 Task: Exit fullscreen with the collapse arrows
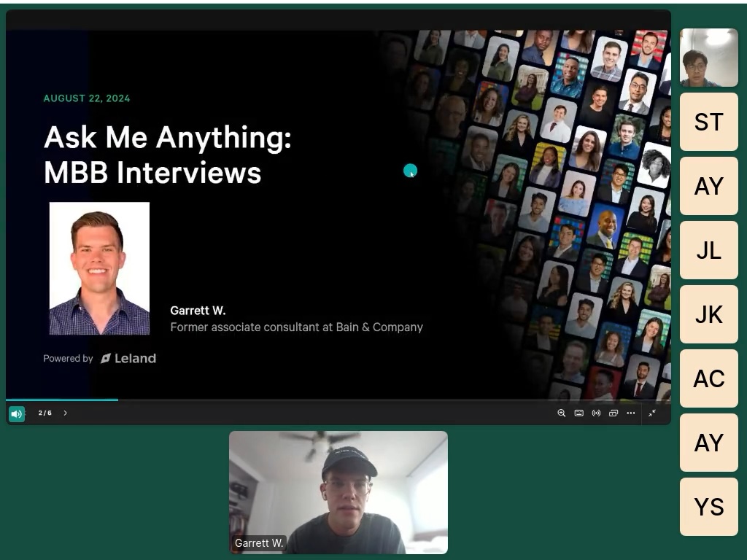tap(651, 413)
